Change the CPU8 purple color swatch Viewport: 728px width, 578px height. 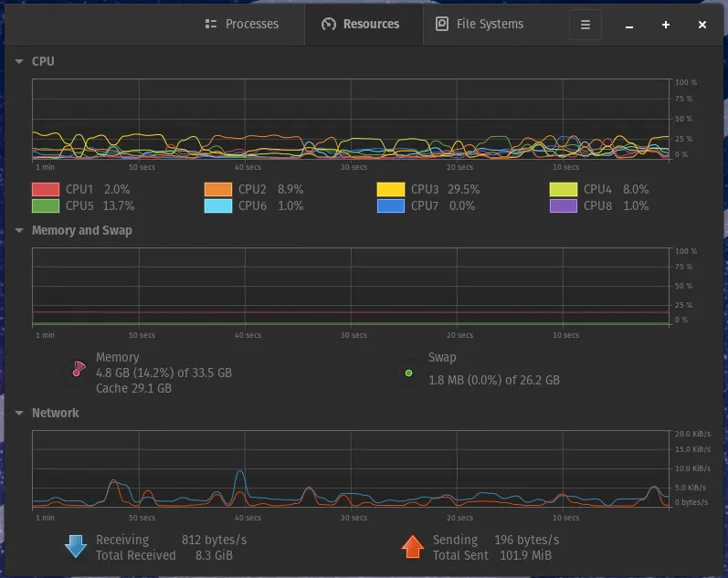564,205
